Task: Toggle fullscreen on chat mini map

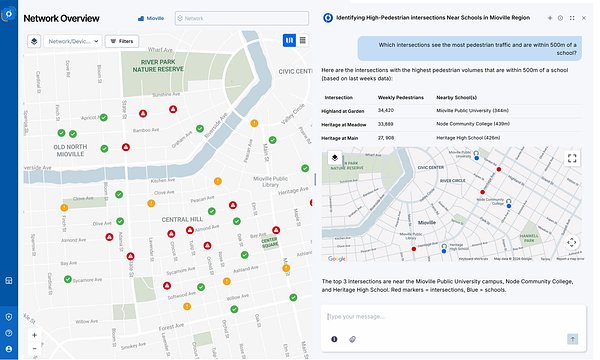Action: tap(572, 158)
